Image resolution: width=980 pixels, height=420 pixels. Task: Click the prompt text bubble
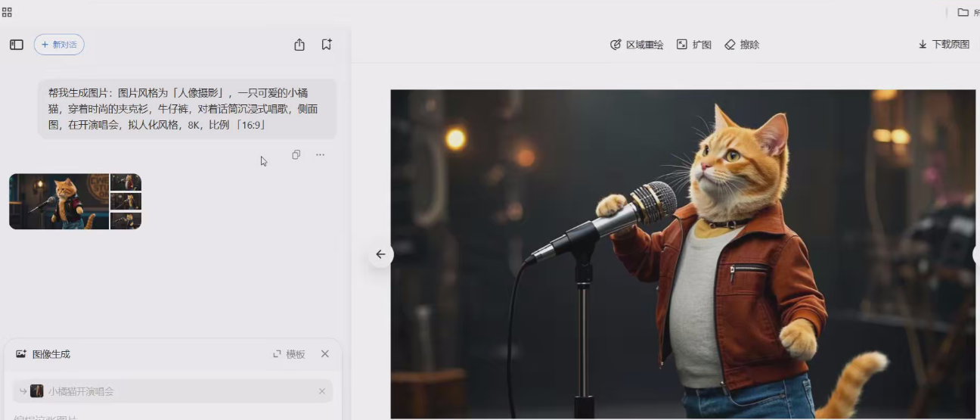pos(187,109)
